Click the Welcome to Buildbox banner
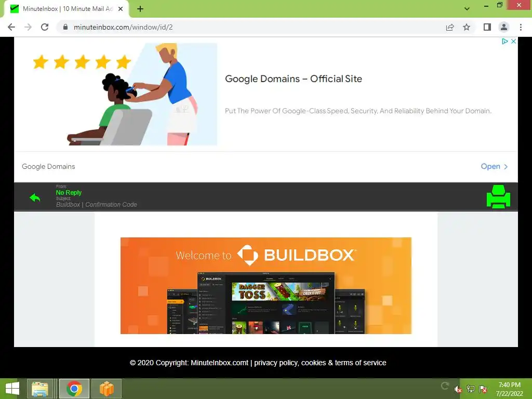This screenshot has width=532, height=399. pos(266,286)
